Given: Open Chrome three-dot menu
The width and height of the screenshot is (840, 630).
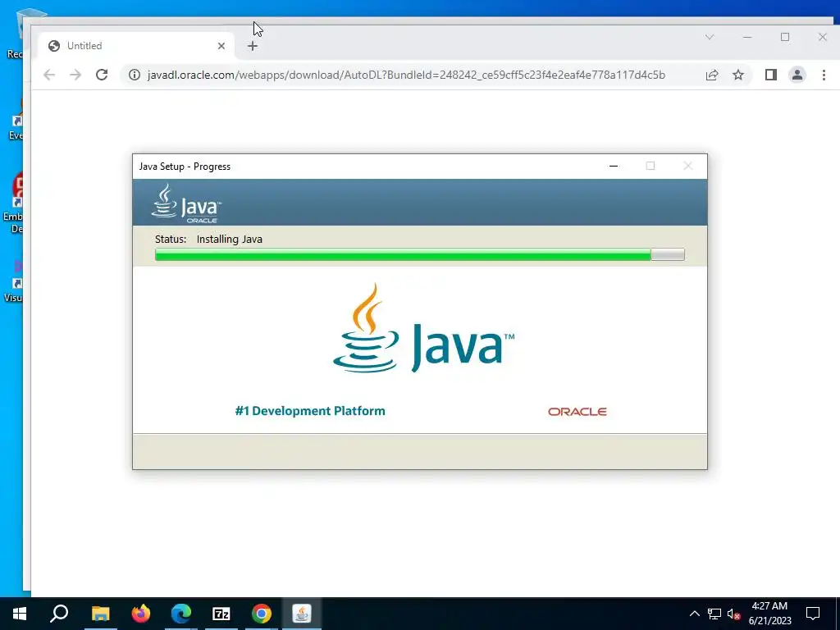Looking at the screenshot, I should (824, 75).
